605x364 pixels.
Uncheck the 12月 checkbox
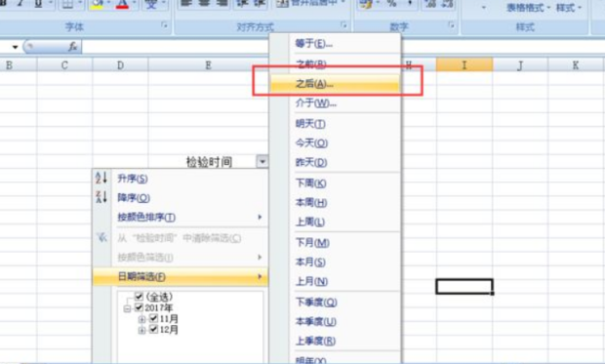click(x=153, y=329)
